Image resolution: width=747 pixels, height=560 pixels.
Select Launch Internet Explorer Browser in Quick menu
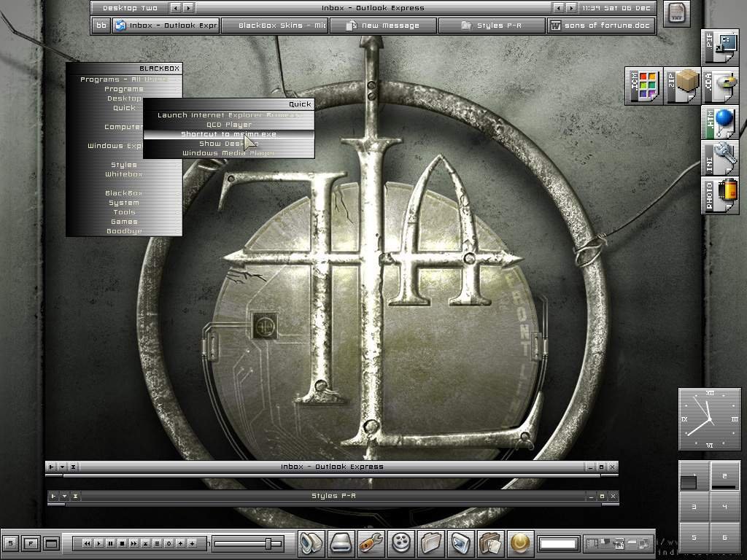point(228,115)
